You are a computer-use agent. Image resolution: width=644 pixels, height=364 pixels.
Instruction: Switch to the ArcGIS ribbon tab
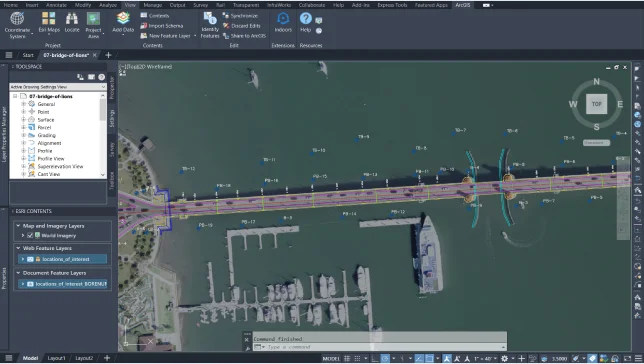pyautogui.click(x=463, y=5)
